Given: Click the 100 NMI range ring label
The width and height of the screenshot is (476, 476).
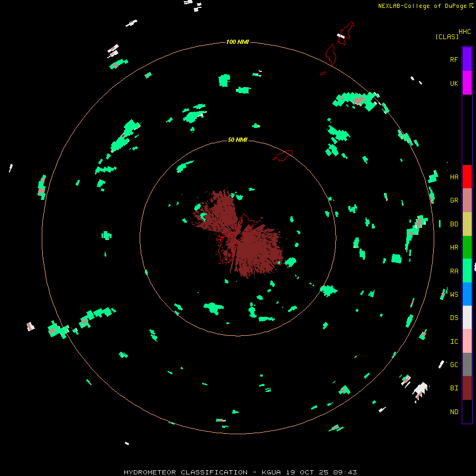Looking at the screenshot, I should pyautogui.click(x=237, y=42).
